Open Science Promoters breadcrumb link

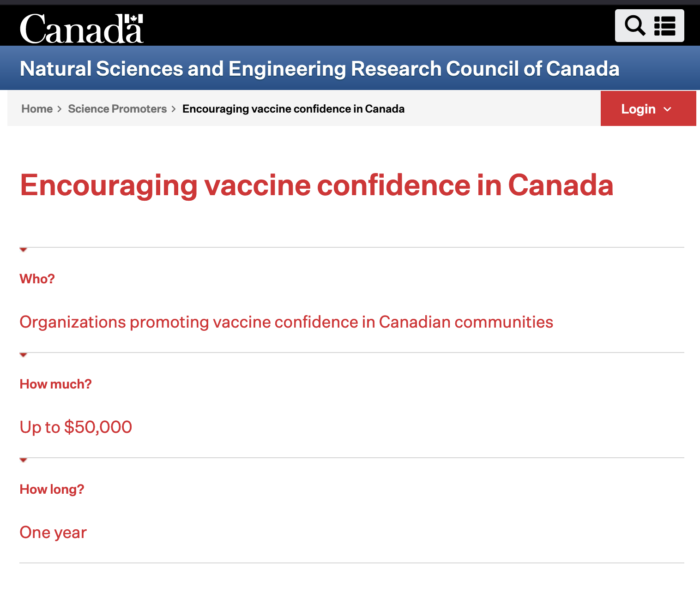[x=117, y=109]
